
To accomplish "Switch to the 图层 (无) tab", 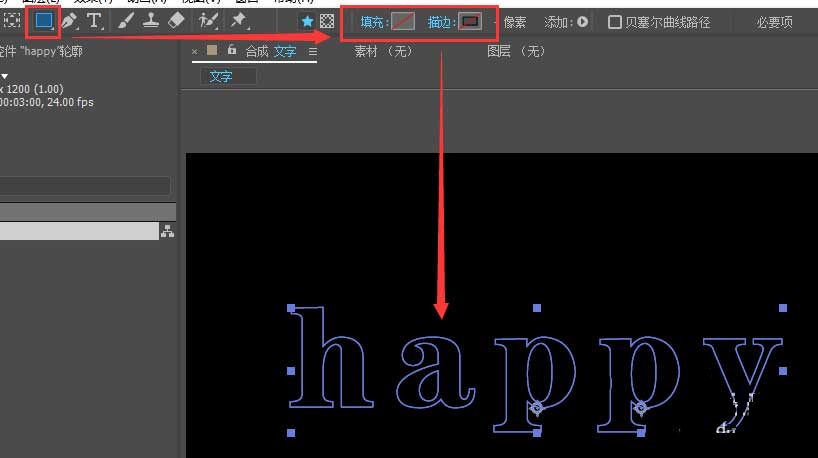I will tap(516, 51).
